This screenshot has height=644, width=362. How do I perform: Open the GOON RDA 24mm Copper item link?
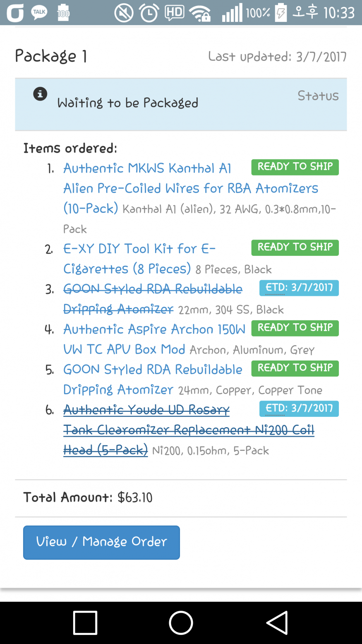(153, 370)
